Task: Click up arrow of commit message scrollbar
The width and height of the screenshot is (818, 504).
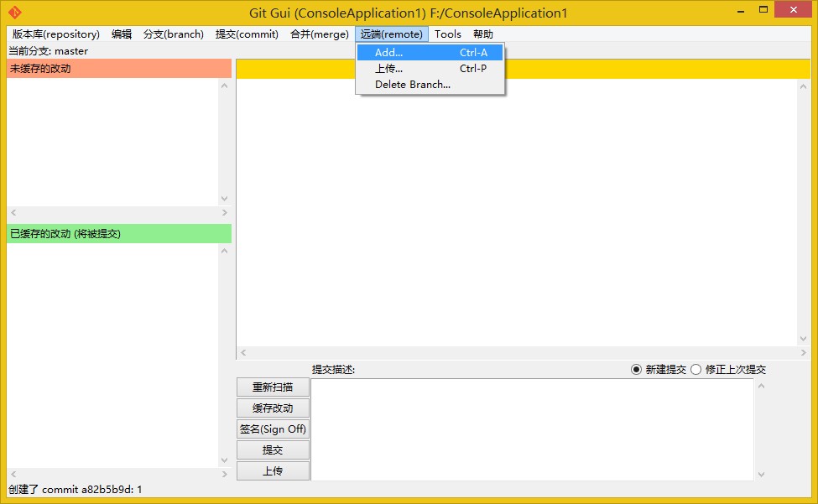Action: pos(761,387)
